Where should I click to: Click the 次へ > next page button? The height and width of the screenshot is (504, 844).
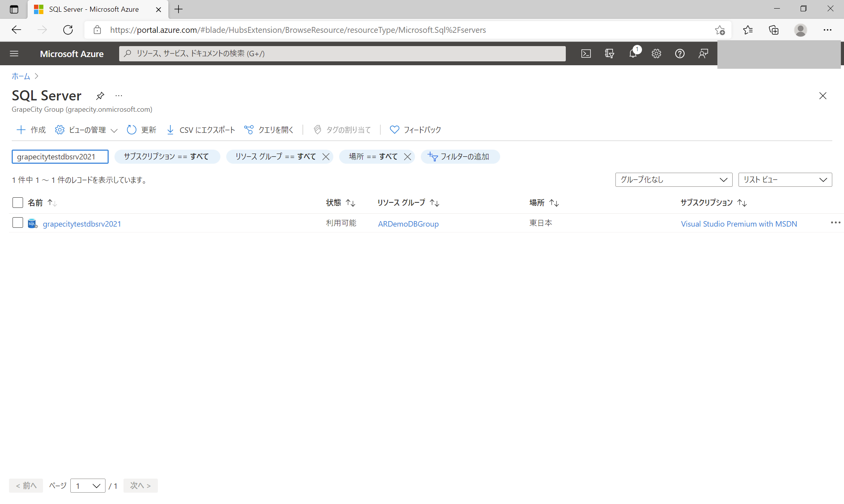(141, 486)
